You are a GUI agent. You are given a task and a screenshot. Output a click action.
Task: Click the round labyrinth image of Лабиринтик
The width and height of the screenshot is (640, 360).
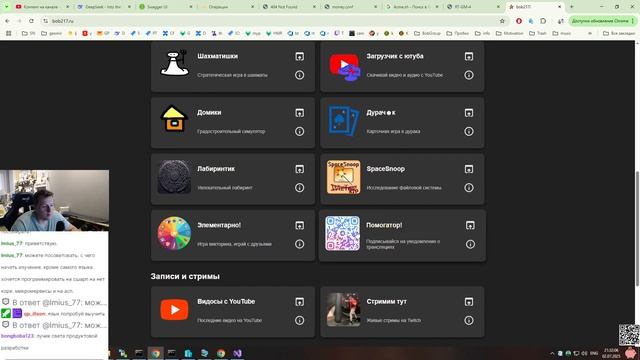(174, 177)
